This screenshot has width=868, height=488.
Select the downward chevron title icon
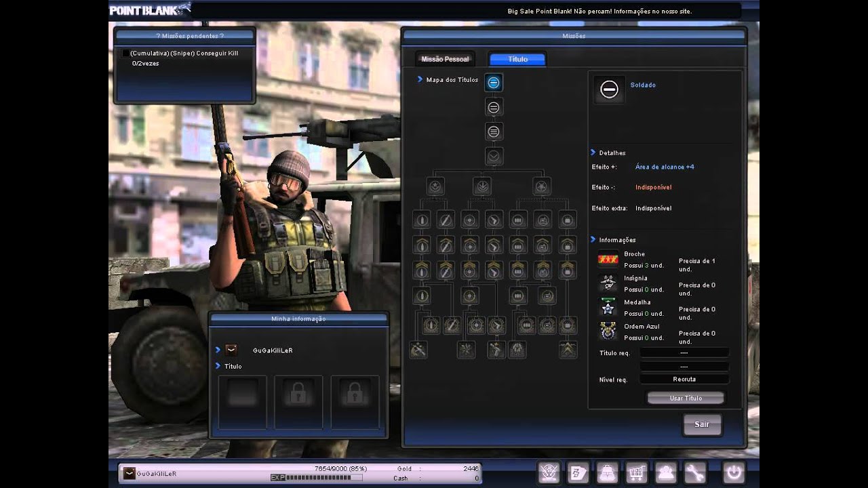[494, 157]
